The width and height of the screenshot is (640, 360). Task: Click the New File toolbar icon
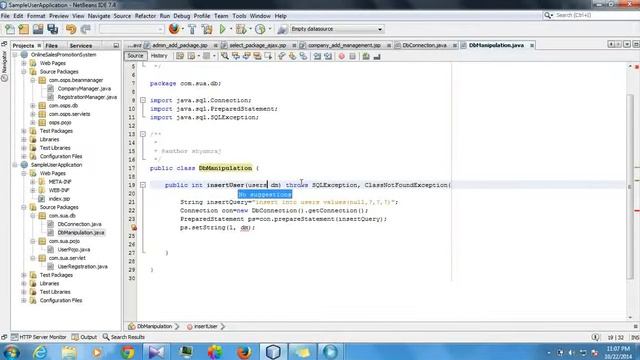(x=10, y=29)
